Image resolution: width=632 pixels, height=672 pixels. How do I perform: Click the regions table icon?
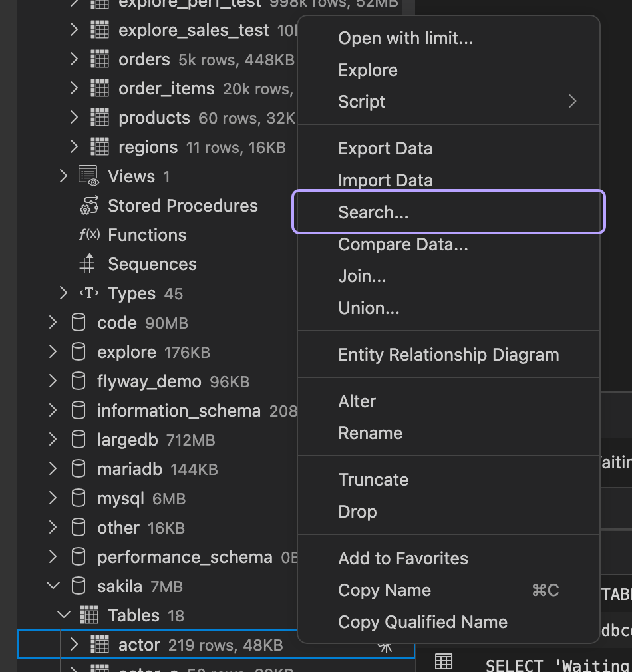(x=99, y=147)
